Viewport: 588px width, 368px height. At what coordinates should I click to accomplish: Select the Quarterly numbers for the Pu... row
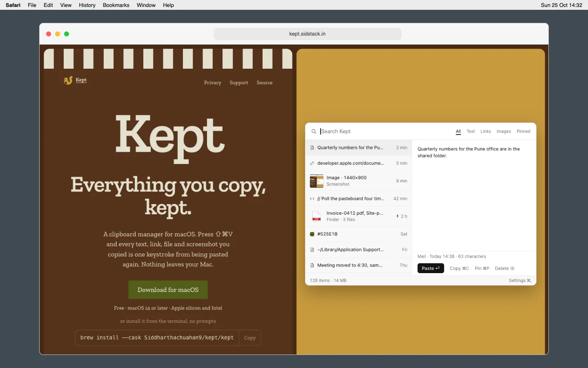click(x=359, y=148)
